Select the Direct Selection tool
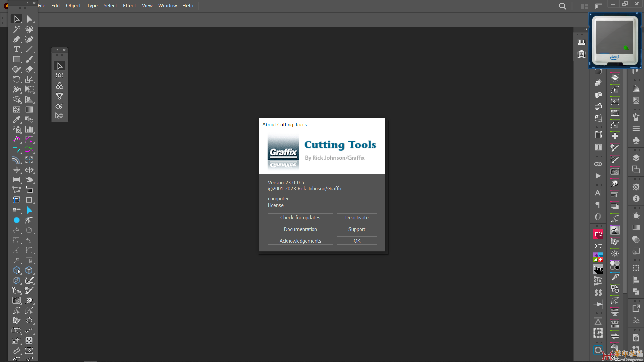This screenshot has width=644, height=362. coord(29,19)
